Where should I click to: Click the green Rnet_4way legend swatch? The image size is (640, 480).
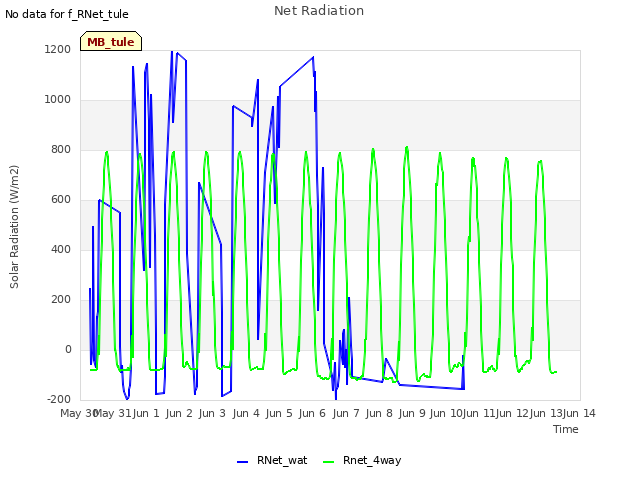pos(329,462)
